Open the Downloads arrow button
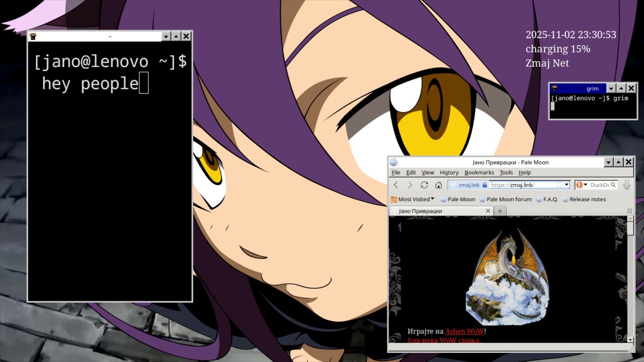Viewport: 644px width, 362px height. pyautogui.click(x=626, y=185)
